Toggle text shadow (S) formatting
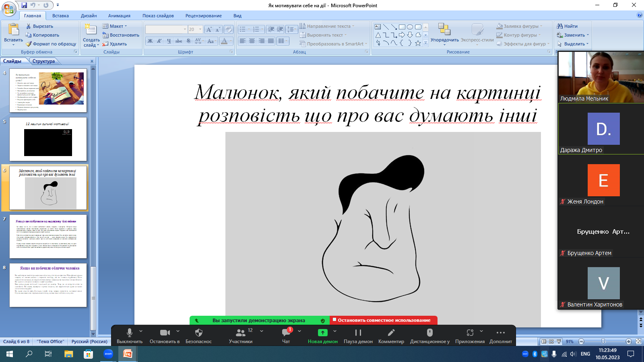The height and width of the screenshot is (362, 644). pos(188,41)
